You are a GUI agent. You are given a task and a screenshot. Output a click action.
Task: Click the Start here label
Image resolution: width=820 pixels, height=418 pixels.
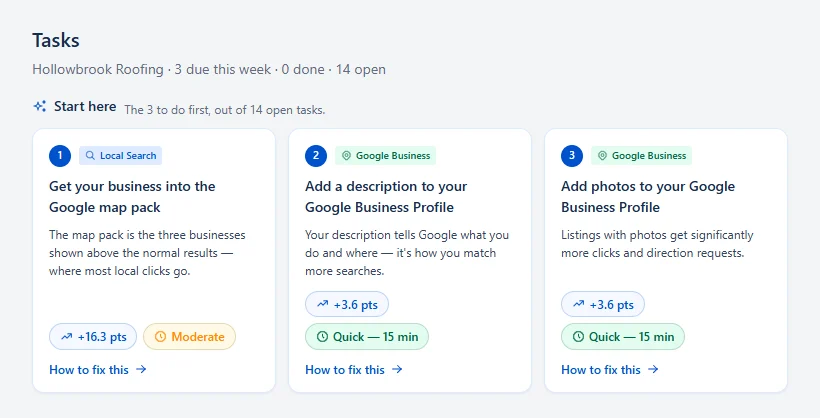click(x=85, y=106)
